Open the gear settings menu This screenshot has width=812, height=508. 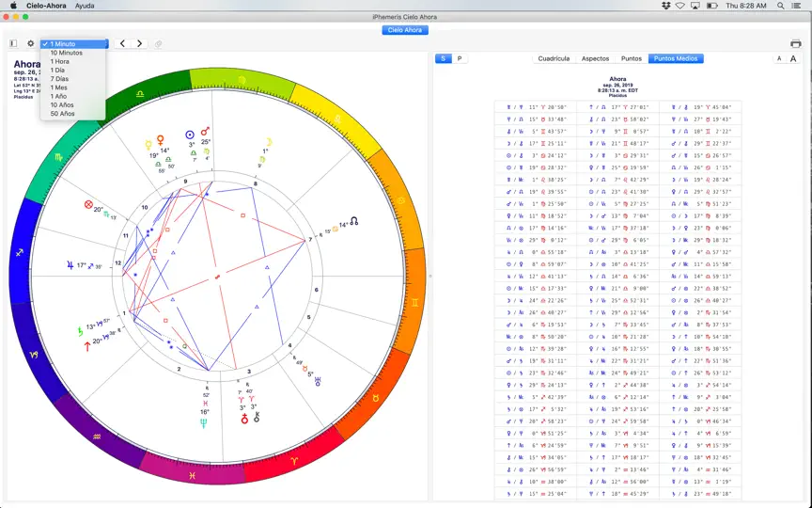pyautogui.click(x=31, y=43)
